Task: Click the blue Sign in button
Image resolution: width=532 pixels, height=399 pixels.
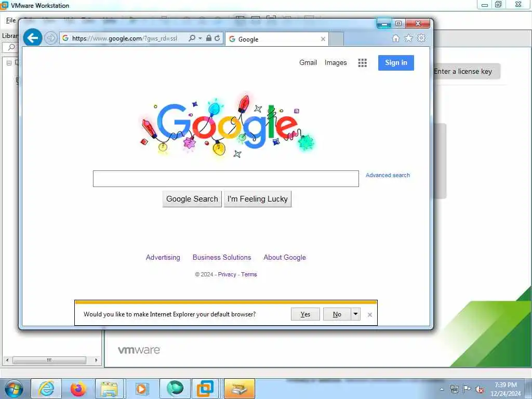Action: click(x=396, y=63)
